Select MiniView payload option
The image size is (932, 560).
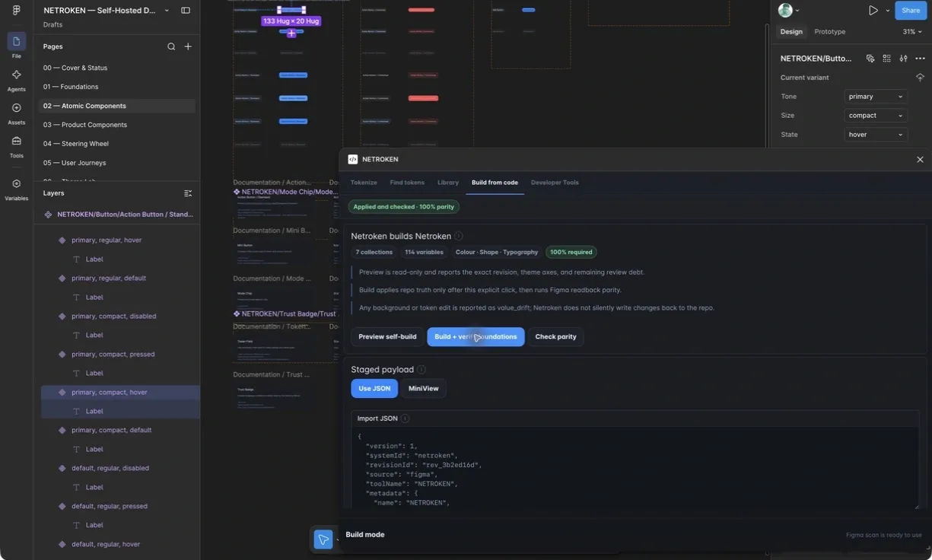tap(423, 389)
